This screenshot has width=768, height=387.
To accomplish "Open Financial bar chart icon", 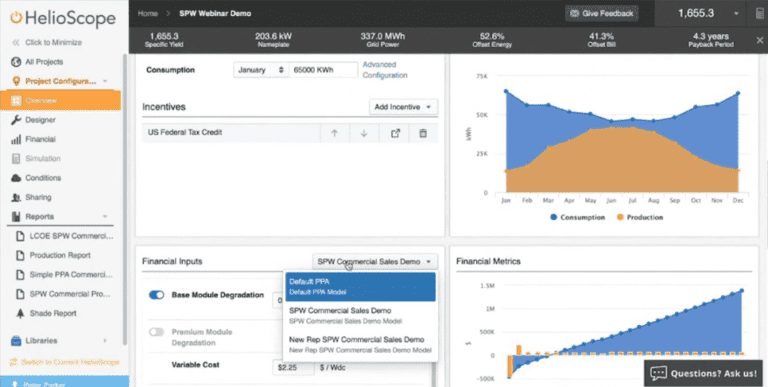I will tap(16, 140).
